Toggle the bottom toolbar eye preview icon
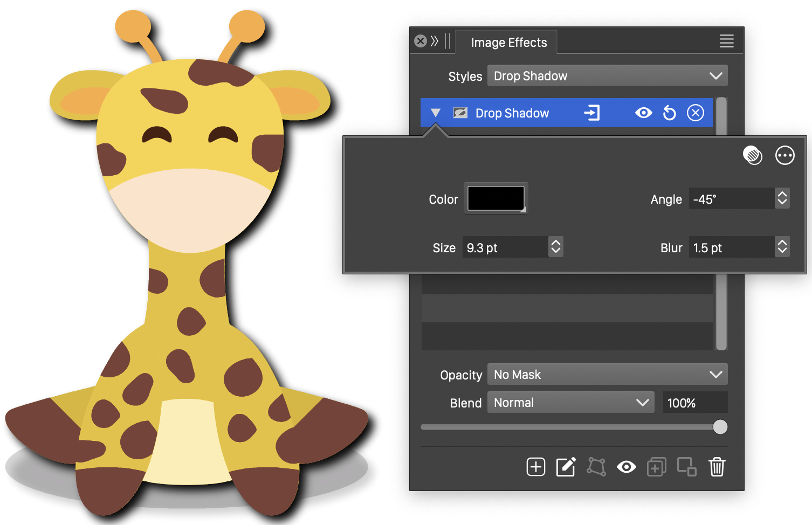This screenshot has width=812, height=525. tap(626, 467)
